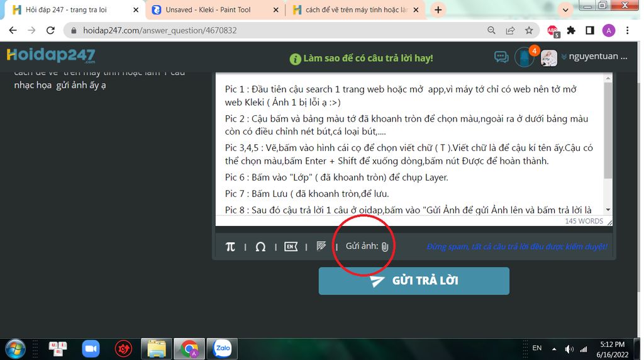Open the omega special characters tool
This screenshot has height=360, width=644.
[260, 247]
